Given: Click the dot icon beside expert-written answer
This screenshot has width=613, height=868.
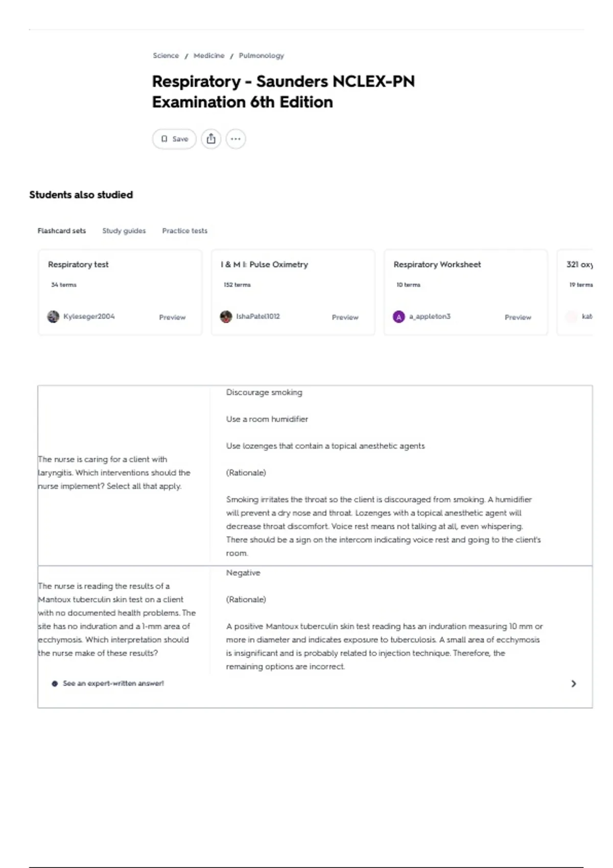Looking at the screenshot, I should point(55,684).
